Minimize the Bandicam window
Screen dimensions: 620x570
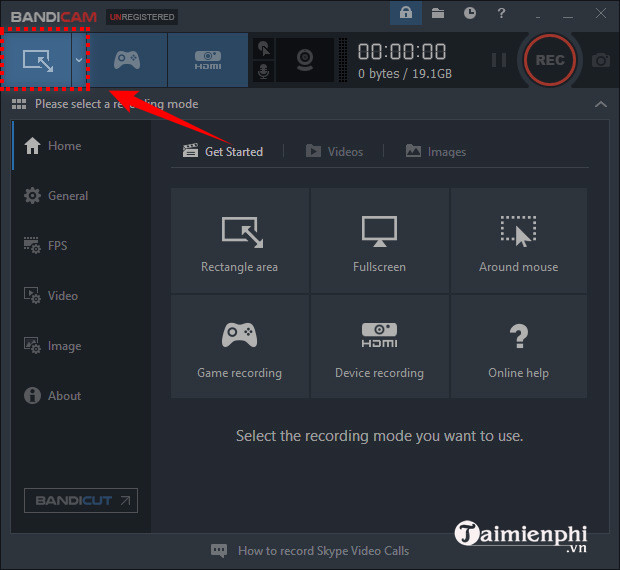568,16
